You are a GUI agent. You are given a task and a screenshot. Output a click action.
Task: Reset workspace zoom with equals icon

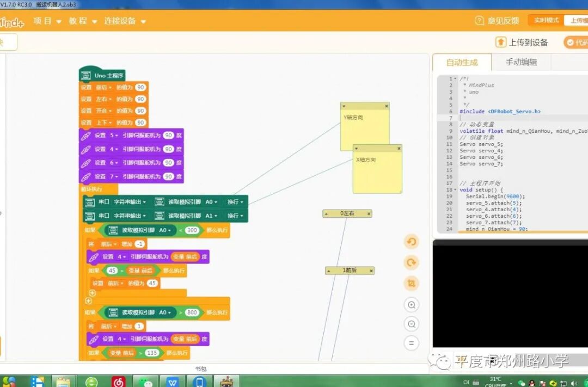coord(412,343)
